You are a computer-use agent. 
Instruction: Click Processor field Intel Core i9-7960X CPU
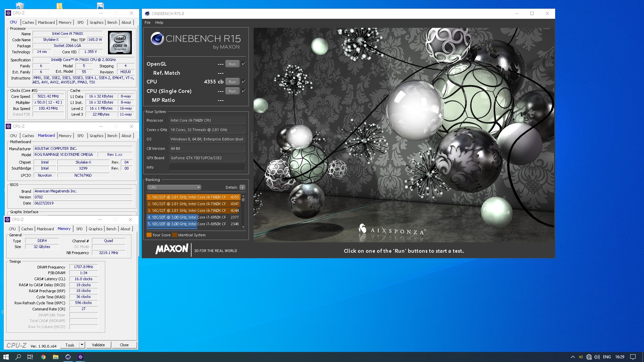pos(207,120)
